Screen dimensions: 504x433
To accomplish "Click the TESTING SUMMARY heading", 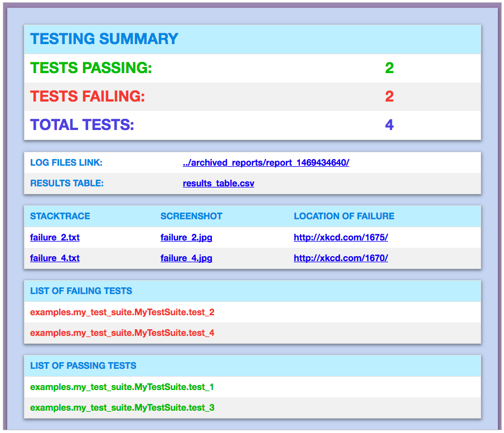I will 104,39.
